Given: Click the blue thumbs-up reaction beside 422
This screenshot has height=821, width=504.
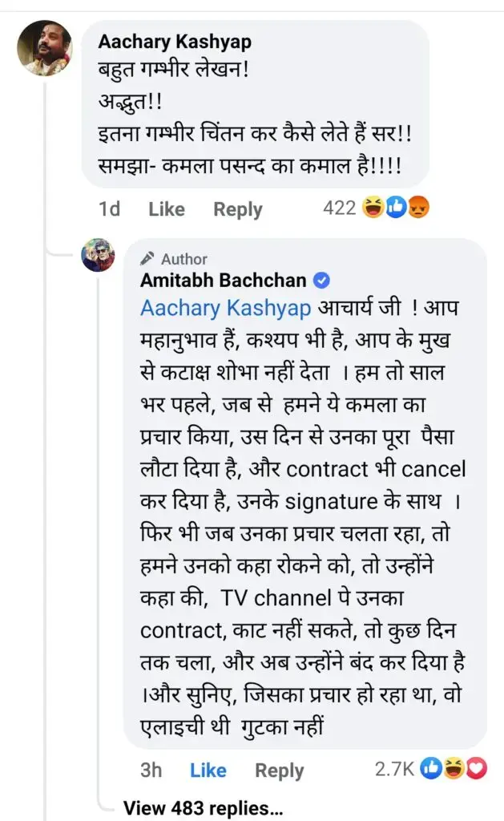Looking at the screenshot, I should [x=396, y=209].
